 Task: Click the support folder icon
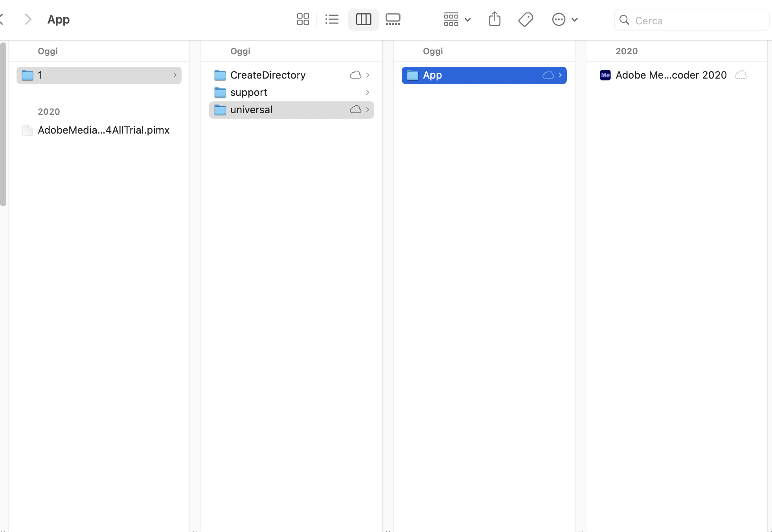coord(220,92)
